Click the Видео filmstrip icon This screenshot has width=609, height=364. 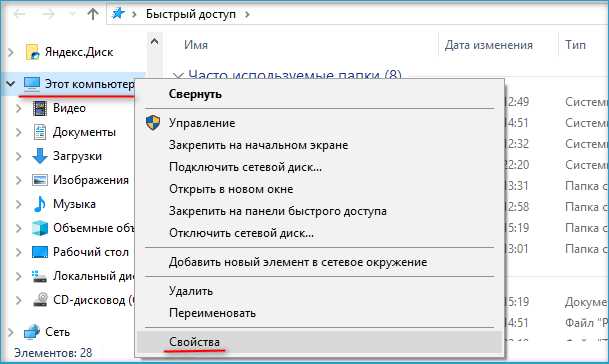click(40, 108)
